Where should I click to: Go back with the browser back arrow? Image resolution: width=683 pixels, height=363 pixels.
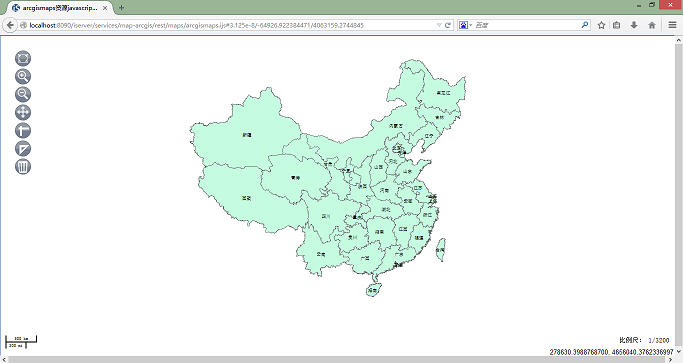pos(10,25)
